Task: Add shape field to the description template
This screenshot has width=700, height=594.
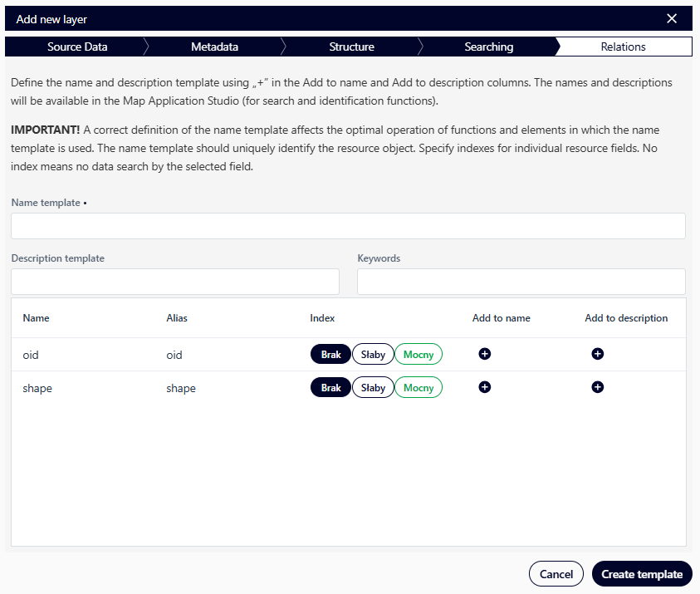Action: pos(597,387)
